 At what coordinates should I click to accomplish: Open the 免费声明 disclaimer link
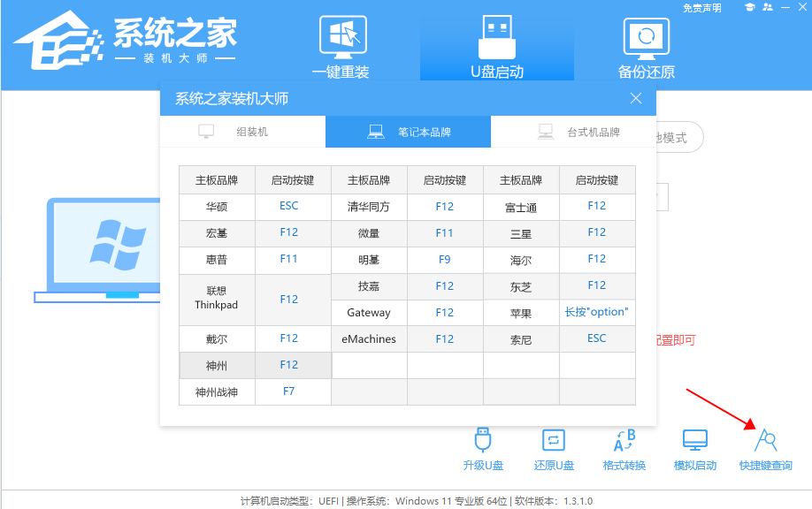[x=700, y=8]
